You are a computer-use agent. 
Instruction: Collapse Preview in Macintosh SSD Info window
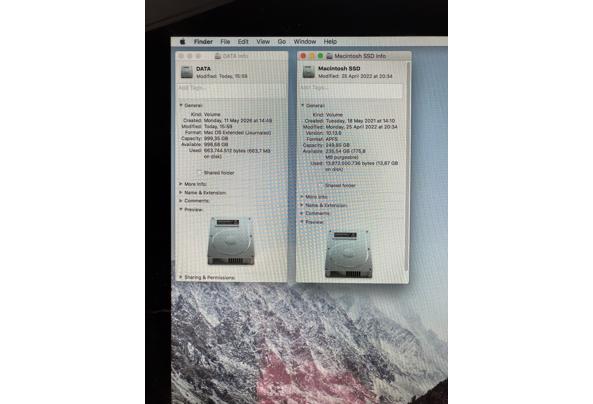302,222
